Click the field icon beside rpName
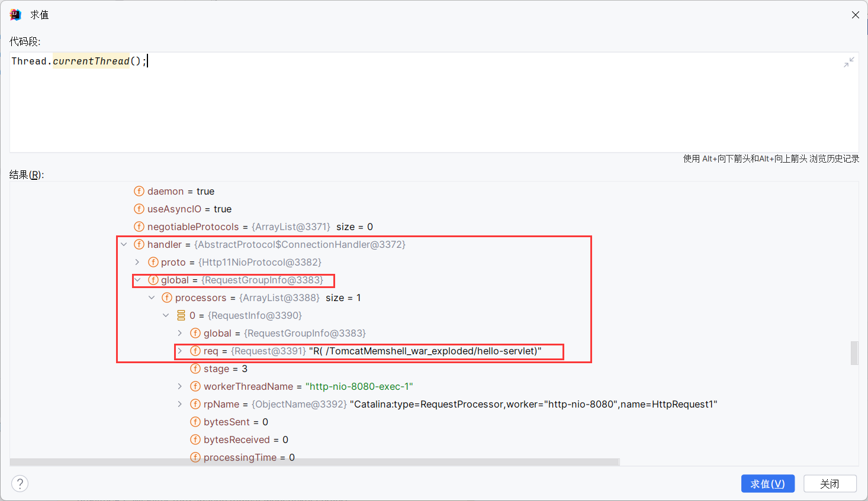Image resolution: width=868 pixels, height=501 pixels. click(x=195, y=404)
